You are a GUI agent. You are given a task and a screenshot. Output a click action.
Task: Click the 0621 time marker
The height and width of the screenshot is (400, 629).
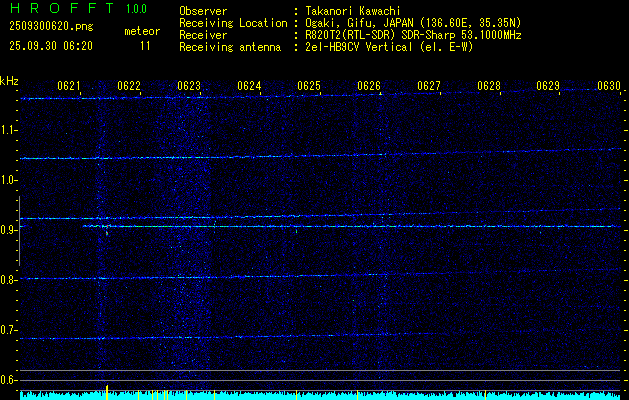[69, 86]
